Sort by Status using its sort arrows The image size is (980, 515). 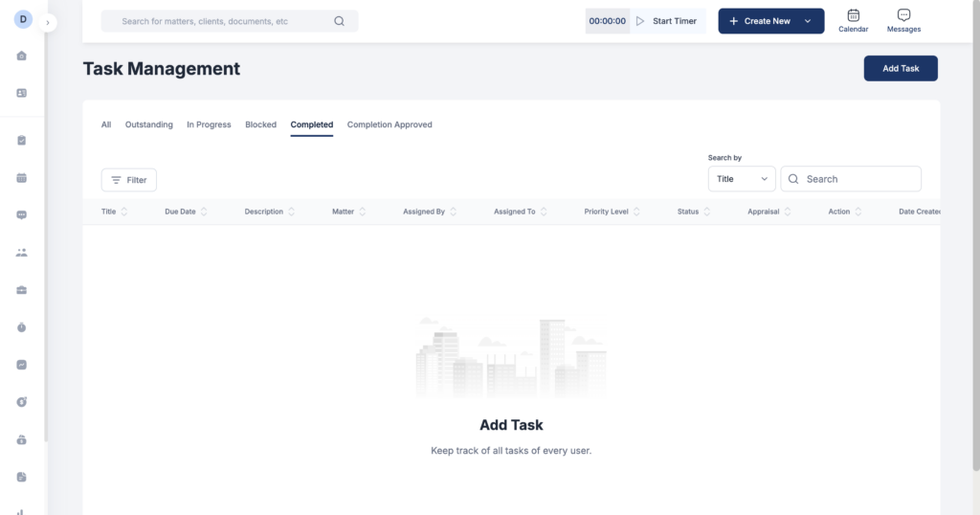[x=707, y=212]
